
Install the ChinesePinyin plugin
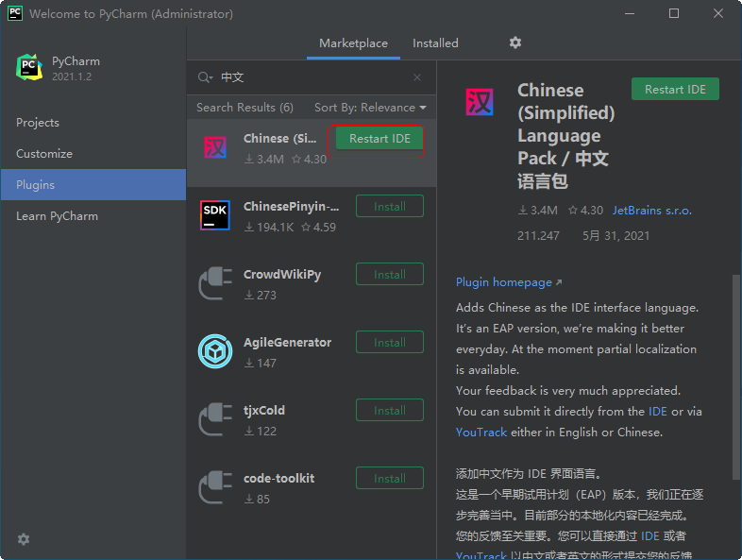(390, 207)
